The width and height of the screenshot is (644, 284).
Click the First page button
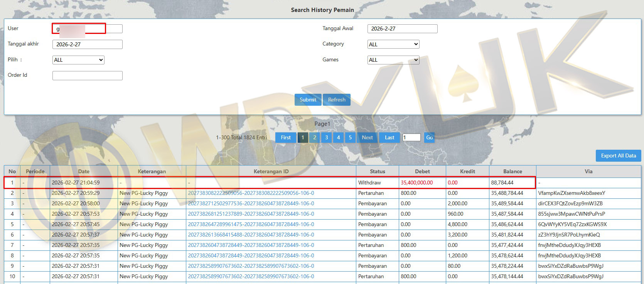pos(286,137)
